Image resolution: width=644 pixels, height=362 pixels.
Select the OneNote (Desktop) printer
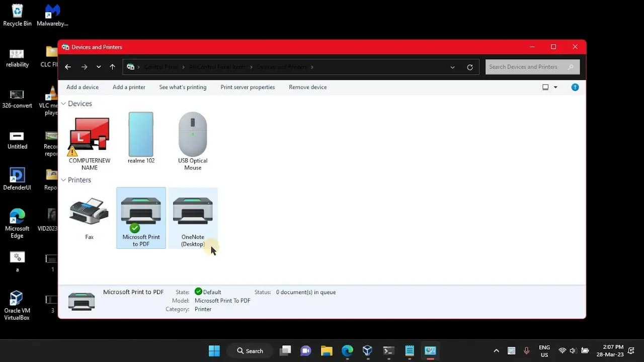(x=193, y=211)
